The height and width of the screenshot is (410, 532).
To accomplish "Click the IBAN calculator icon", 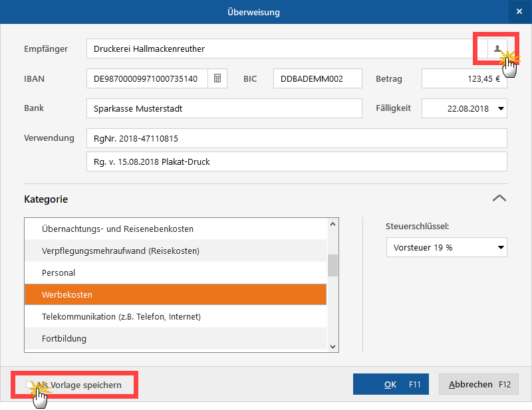I will (x=217, y=78).
